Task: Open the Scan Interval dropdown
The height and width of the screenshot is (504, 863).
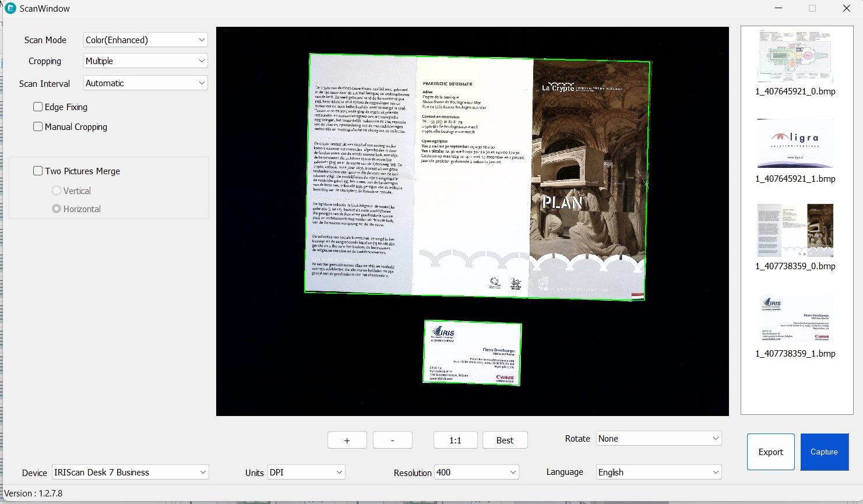Action: (146, 83)
